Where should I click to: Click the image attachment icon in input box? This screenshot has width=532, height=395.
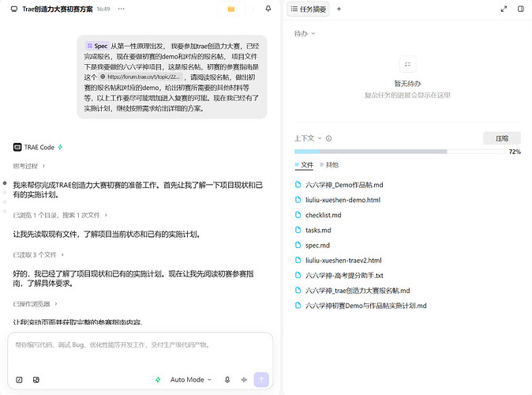tap(36, 380)
